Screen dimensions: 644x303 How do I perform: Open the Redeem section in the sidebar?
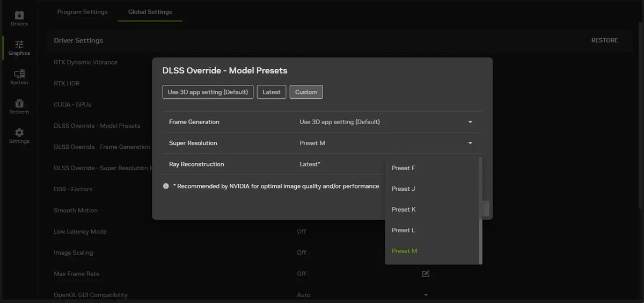tap(19, 106)
